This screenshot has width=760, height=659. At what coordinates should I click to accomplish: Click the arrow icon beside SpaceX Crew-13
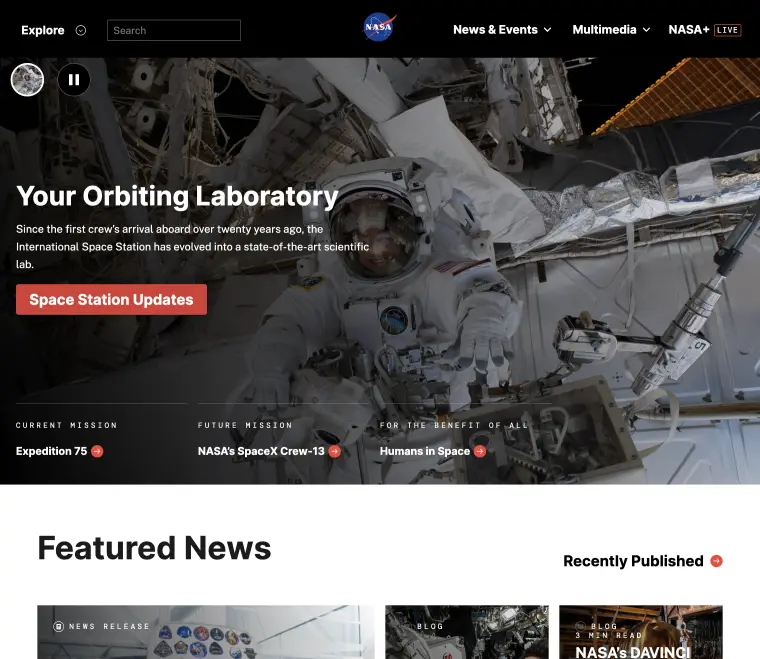[x=334, y=451]
